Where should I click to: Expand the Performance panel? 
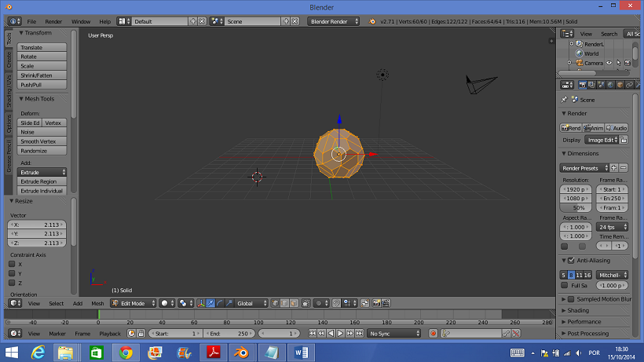pyautogui.click(x=584, y=322)
